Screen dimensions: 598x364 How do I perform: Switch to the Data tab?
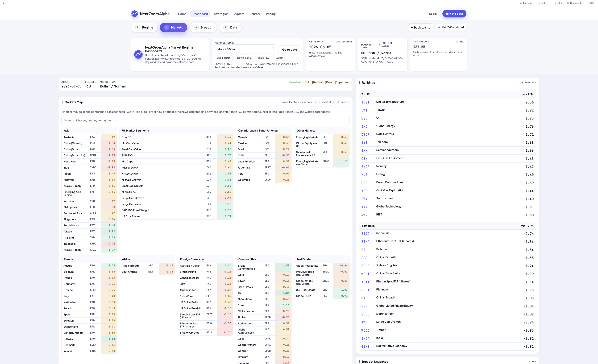[x=230, y=27]
